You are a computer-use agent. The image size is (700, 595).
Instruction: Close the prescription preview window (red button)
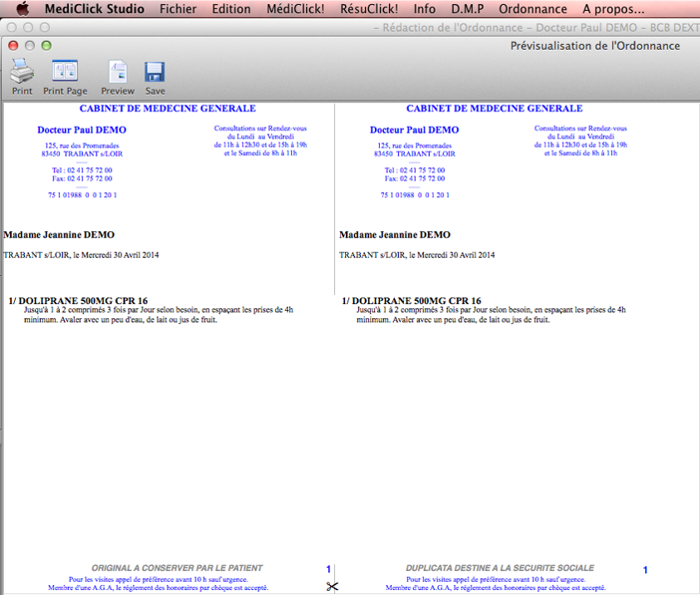[14, 46]
